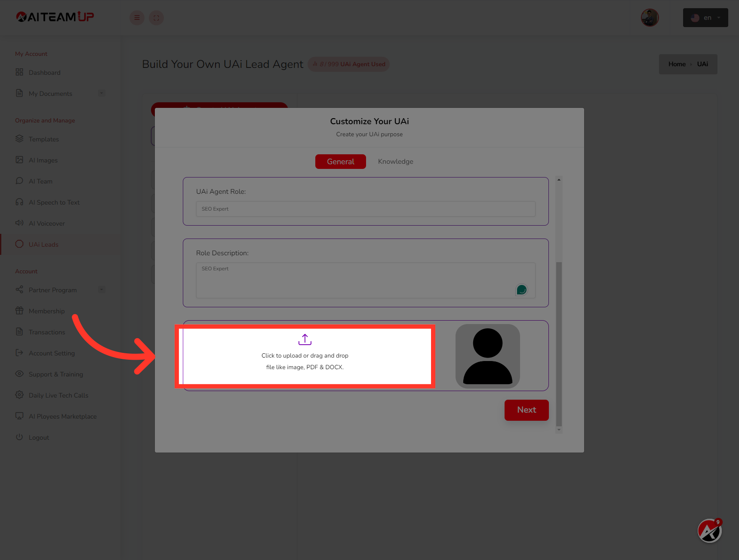
Task: Click the Logout link text
Action: coord(39,437)
